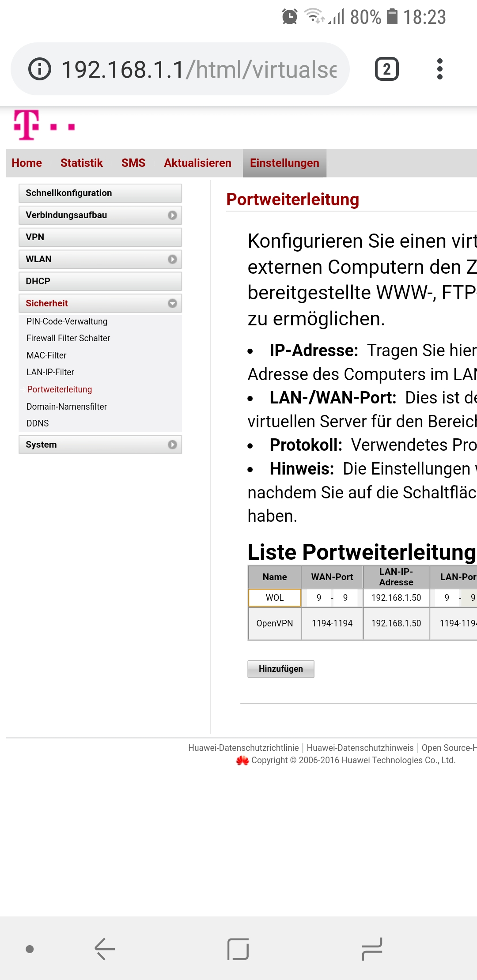Open DHCP settings in sidebar

[x=100, y=281]
